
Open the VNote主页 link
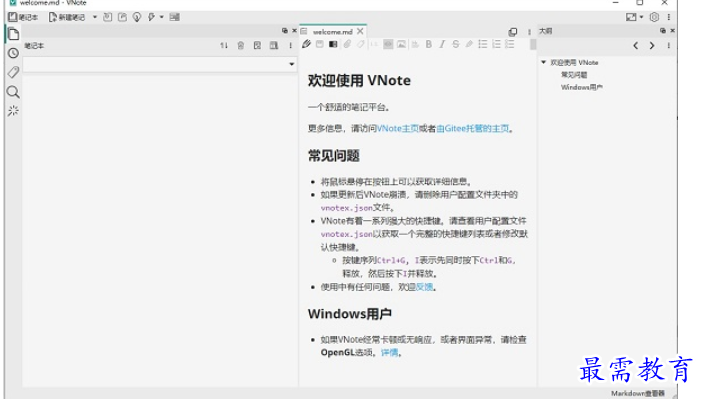point(397,129)
